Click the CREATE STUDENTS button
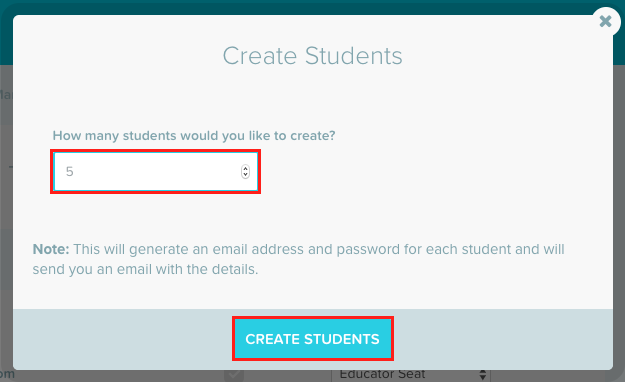Image resolution: width=625 pixels, height=382 pixels. (313, 339)
